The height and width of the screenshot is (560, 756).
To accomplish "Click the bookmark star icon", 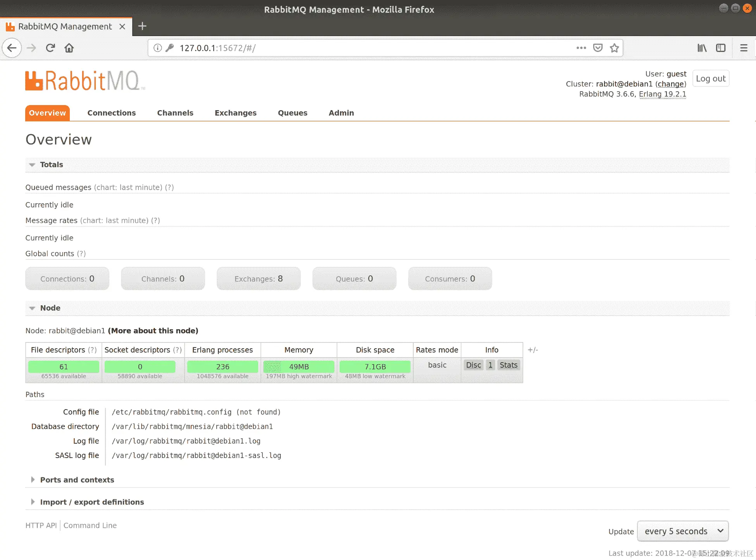I will point(614,48).
